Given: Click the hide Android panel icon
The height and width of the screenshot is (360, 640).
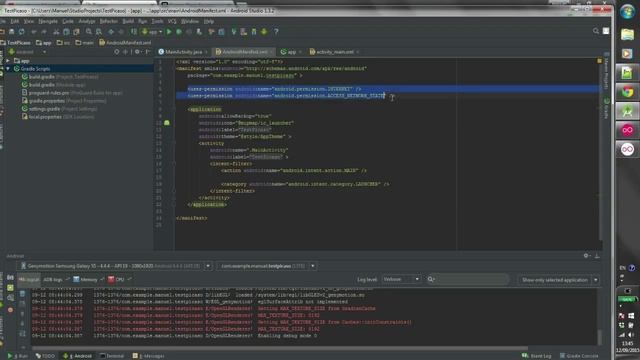Looking at the screenshot, I should [597, 256].
